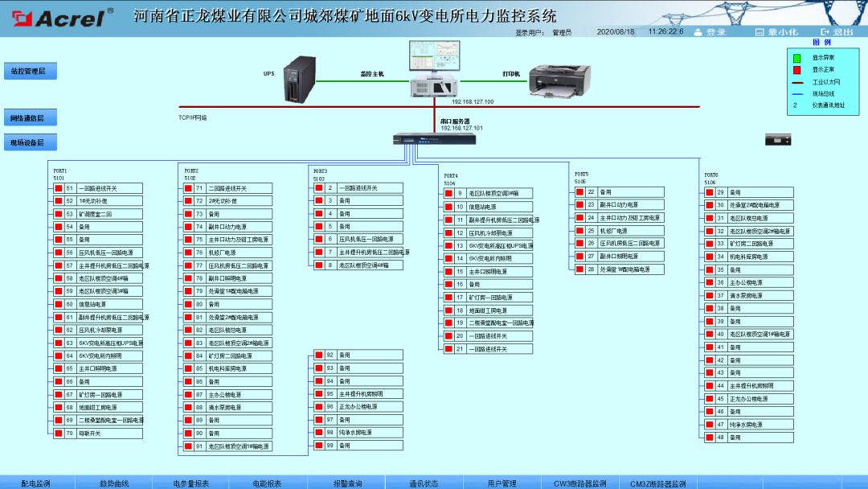Viewport: 868px width, 489px height.
Task: Click the red status indicator for device 99
Action: 319,446
